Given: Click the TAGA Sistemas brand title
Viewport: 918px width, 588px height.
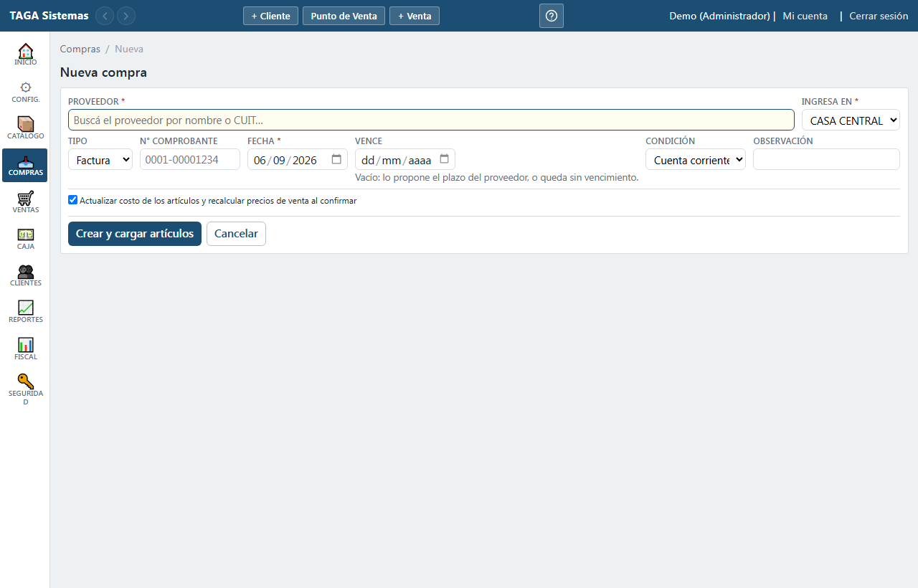Looking at the screenshot, I should [x=49, y=16].
